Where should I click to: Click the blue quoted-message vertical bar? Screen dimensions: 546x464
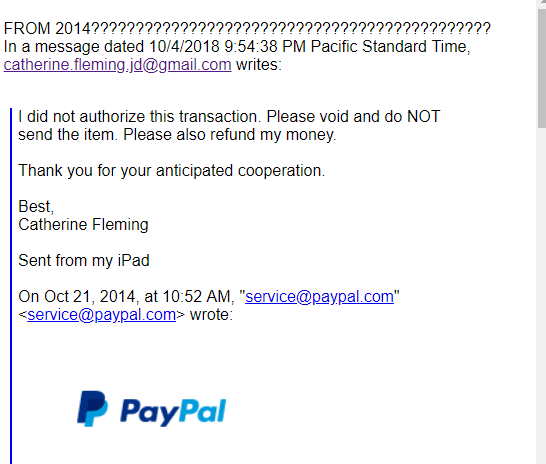(x=11, y=286)
